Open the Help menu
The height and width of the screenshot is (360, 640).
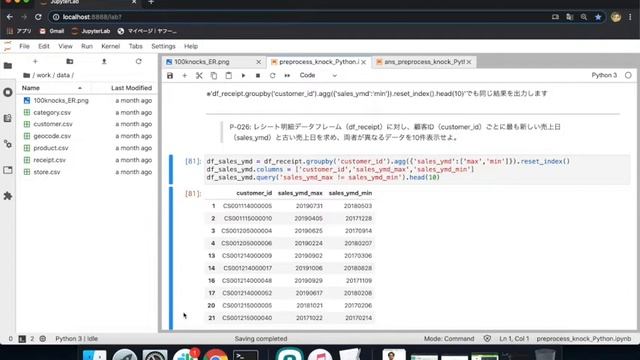[191, 46]
